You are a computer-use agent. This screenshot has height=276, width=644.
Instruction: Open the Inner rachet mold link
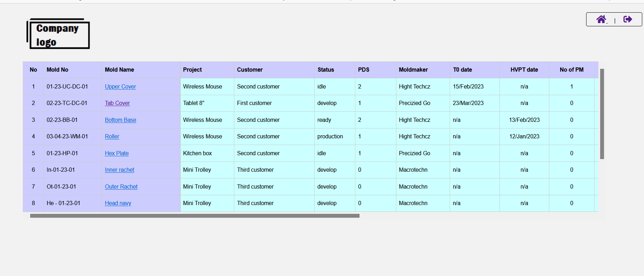(119, 170)
